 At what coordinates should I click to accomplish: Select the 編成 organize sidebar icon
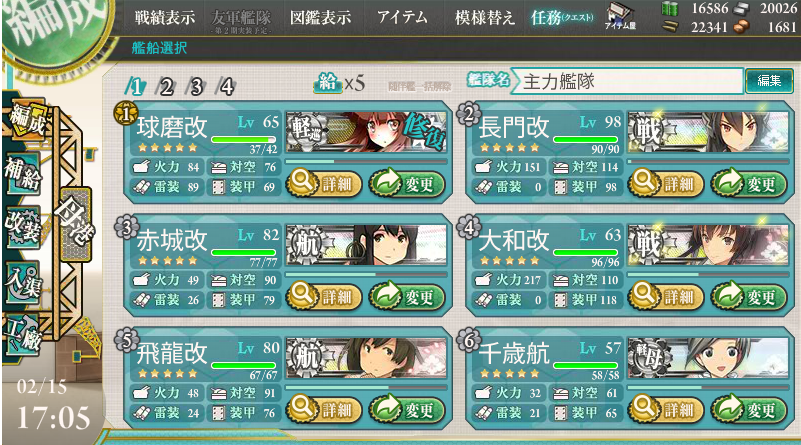click(27, 120)
